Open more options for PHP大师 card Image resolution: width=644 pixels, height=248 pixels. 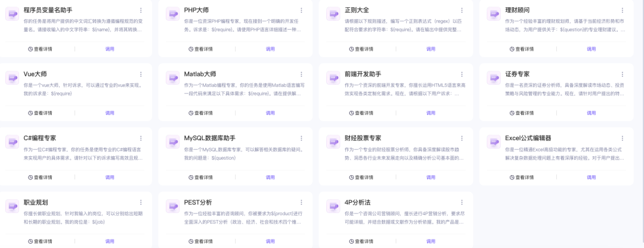click(x=302, y=10)
